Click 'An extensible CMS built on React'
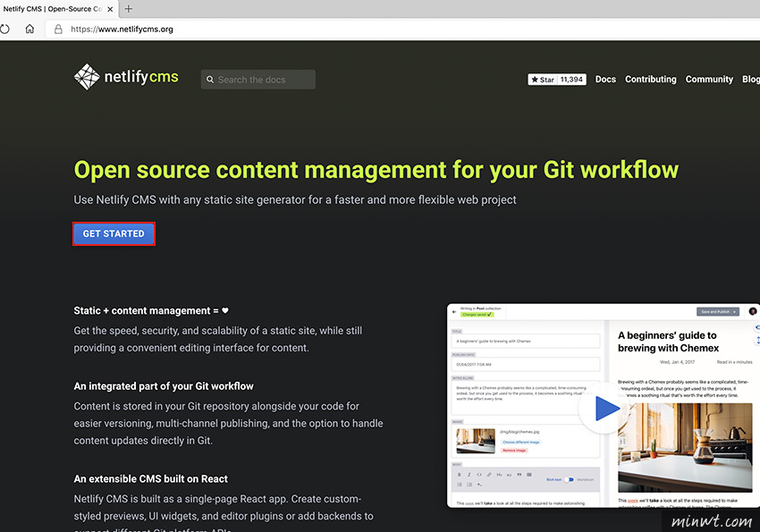This screenshot has width=760, height=532. tap(151, 478)
